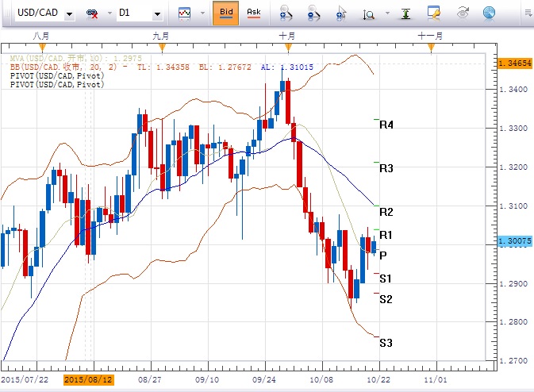Click the P pivot point label
The height and width of the screenshot is (392, 534).
382,256
